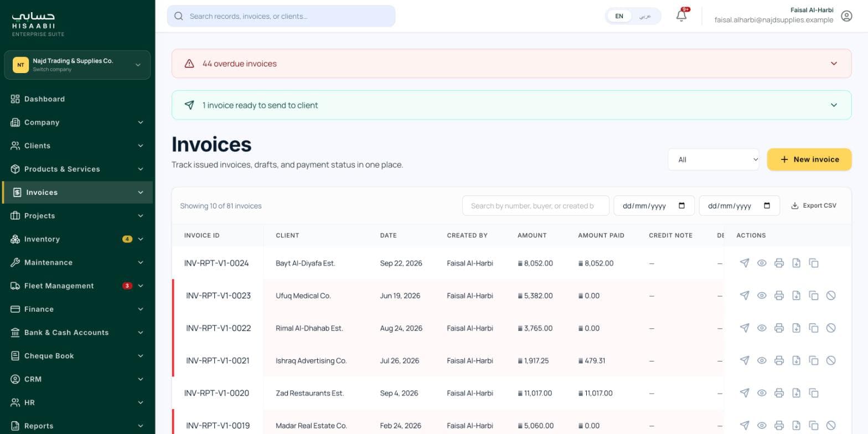
Task: Print invoice INV-RPT-V1-0022
Action: [x=779, y=328]
